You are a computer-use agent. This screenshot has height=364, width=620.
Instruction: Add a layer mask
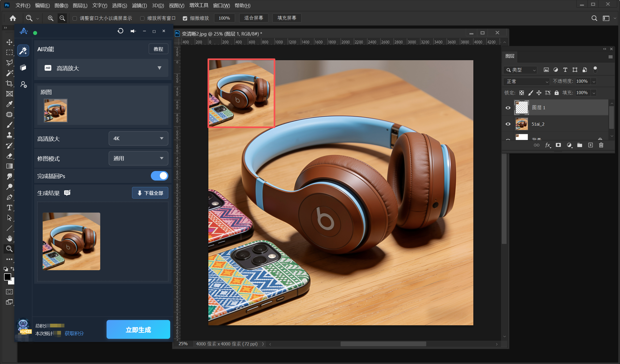[x=558, y=145]
